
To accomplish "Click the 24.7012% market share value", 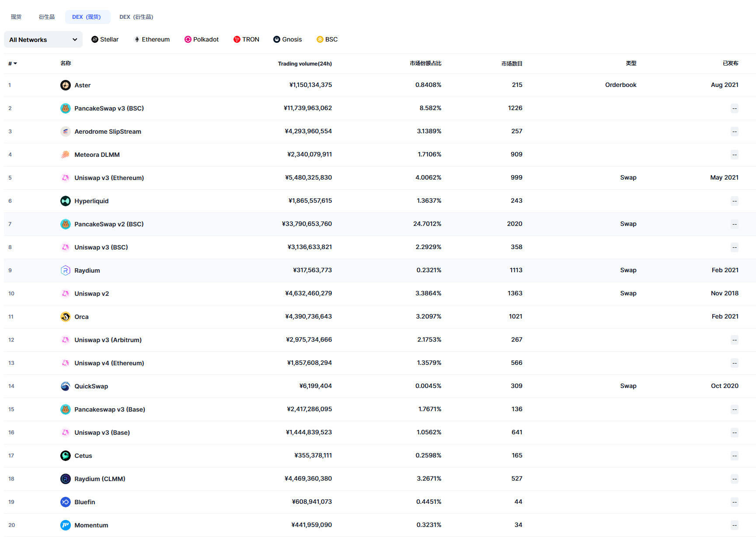I will click(x=427, y=224).
